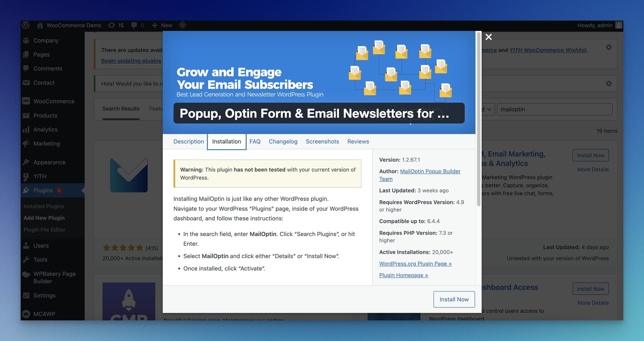The image size is (644, 341).
Task: Click the Contact envelope icon
Action: 26,83
